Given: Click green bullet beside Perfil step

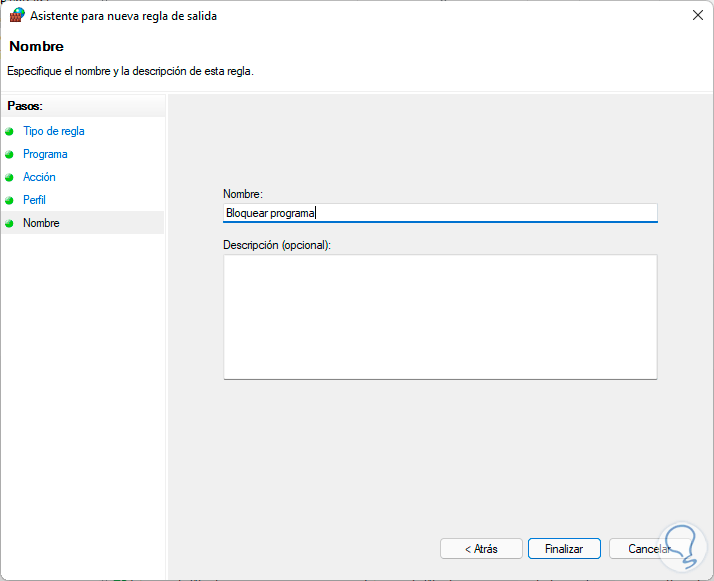Looking at the screenshot, I should click(x=10, y=200).
